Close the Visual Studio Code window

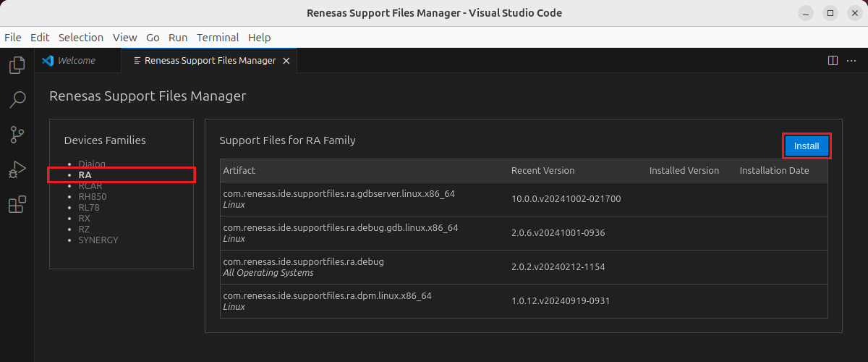(854, 13)
